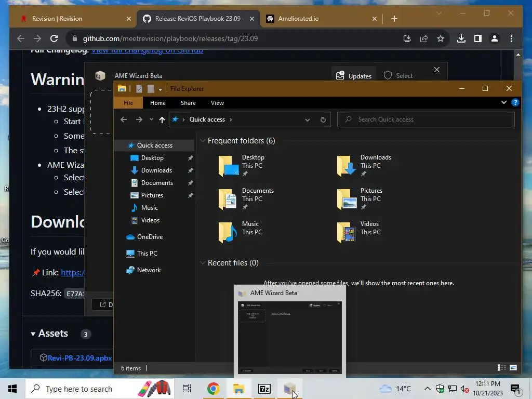
Task: Open the Documents frequent folder
Action: (x=246, y=199)
